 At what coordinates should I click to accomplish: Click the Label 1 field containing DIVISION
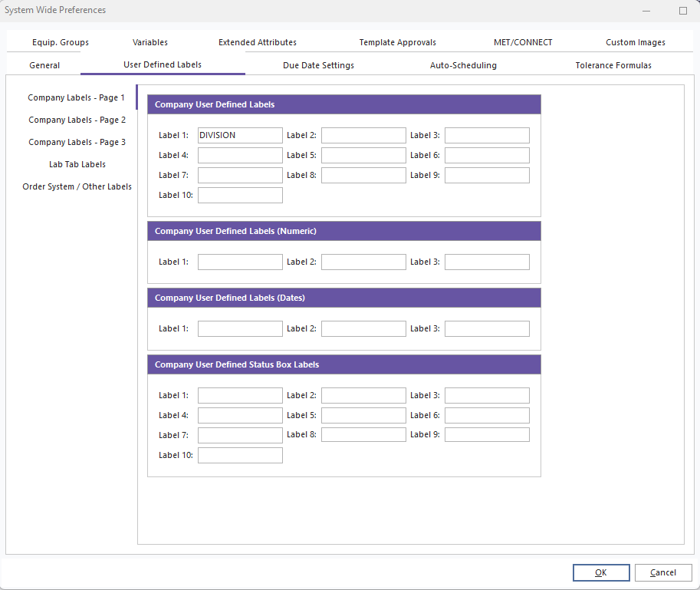[x=240, y=135]
